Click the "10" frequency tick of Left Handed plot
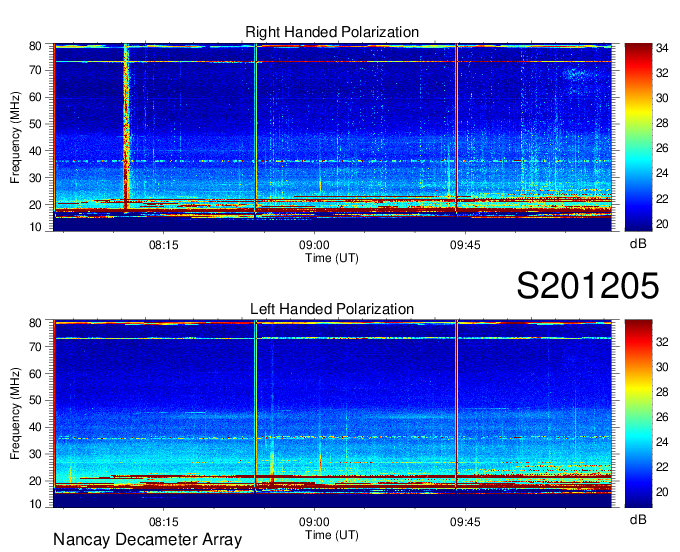 (x=35, y=504)
